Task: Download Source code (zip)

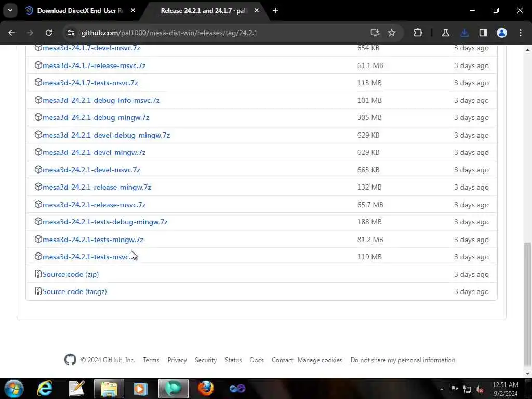Action: click(x=71, y=274)
